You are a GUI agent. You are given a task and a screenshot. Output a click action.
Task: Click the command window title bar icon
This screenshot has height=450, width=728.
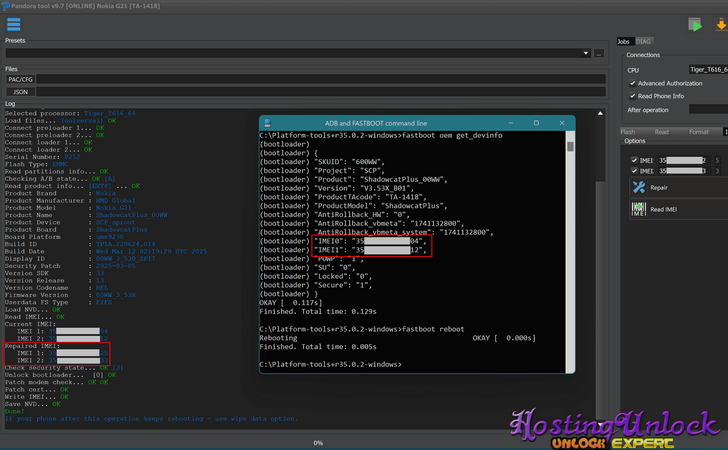point(268,121)
